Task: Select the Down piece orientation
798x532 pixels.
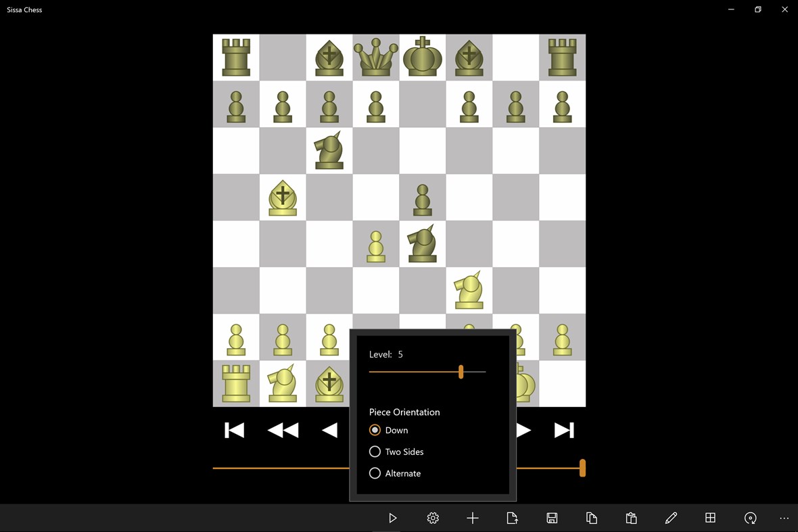Action: pyautogui.click(x=375, y=430)
